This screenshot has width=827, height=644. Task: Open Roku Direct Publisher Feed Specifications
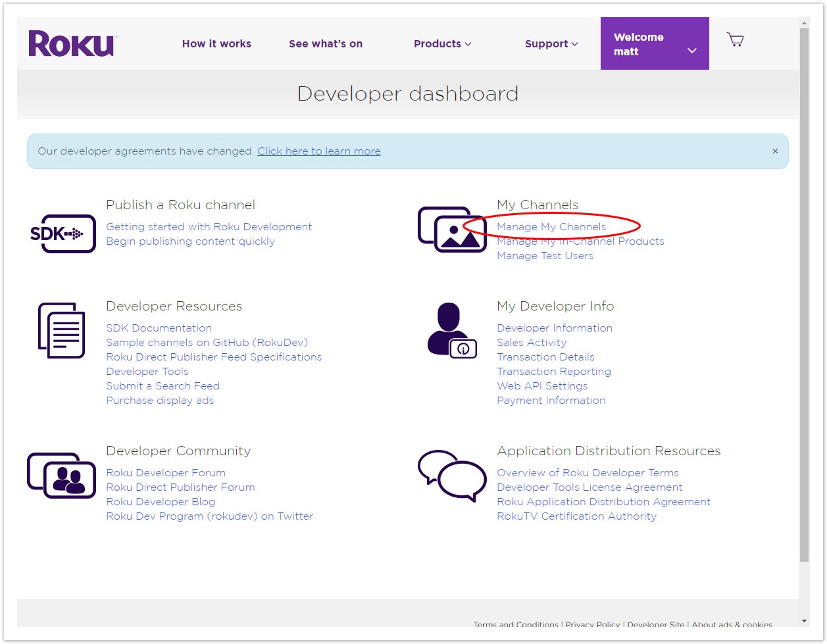214,357
